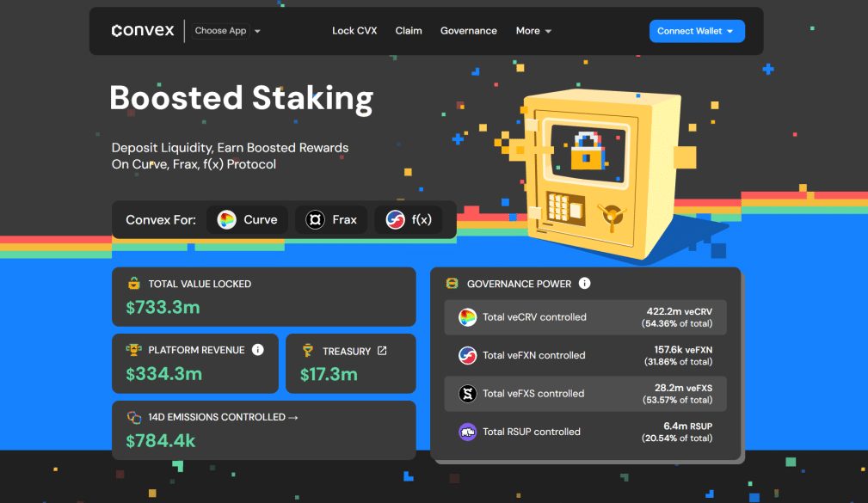The height and width of the screenshot is (503, 868).
Task: Click Total veCRV controlled label
Action: point(534,317)
